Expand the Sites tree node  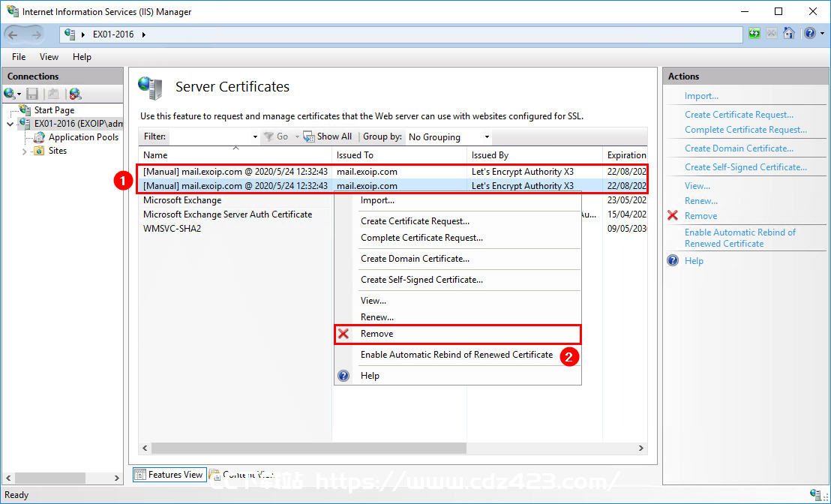click(x=24, y=151)
